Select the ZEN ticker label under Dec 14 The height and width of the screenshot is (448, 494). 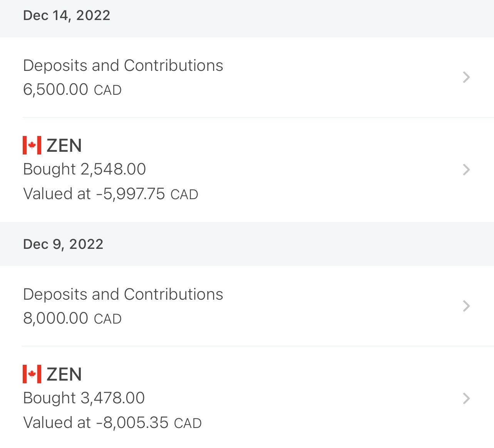64,146
